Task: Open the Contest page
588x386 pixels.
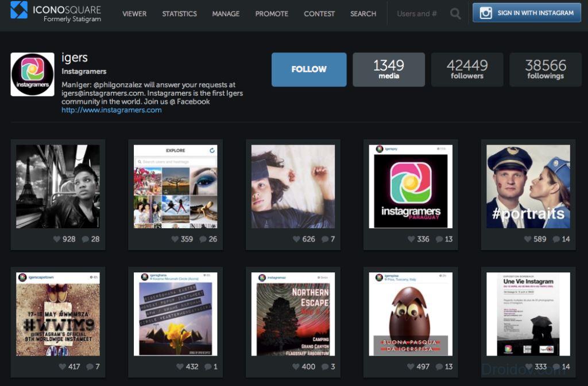Action: click(x=319, y=14)
